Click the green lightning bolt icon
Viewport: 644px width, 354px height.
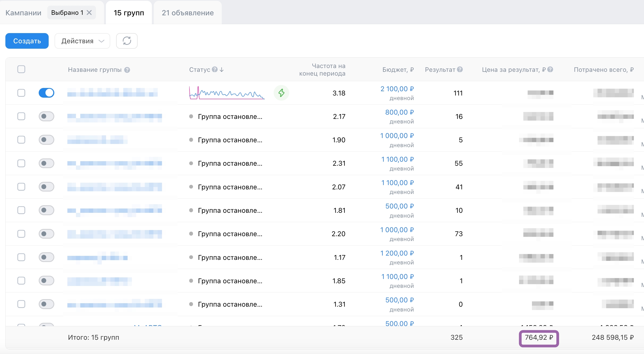click(281, 93)
